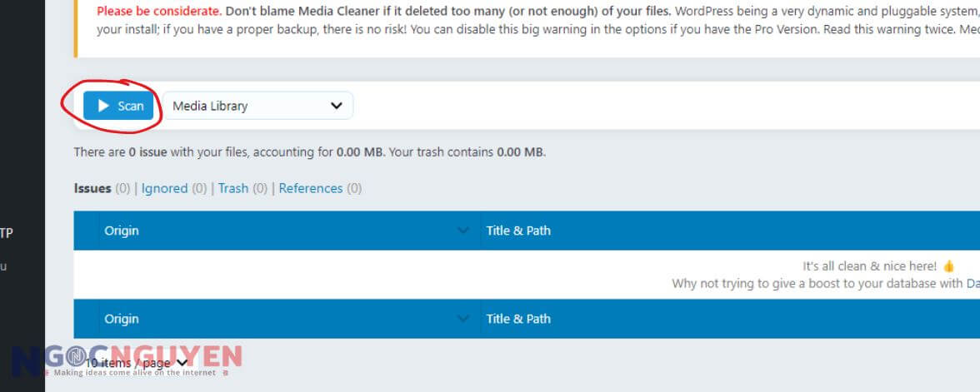Open the Media Library scan-source dropdown

[257, 106]
